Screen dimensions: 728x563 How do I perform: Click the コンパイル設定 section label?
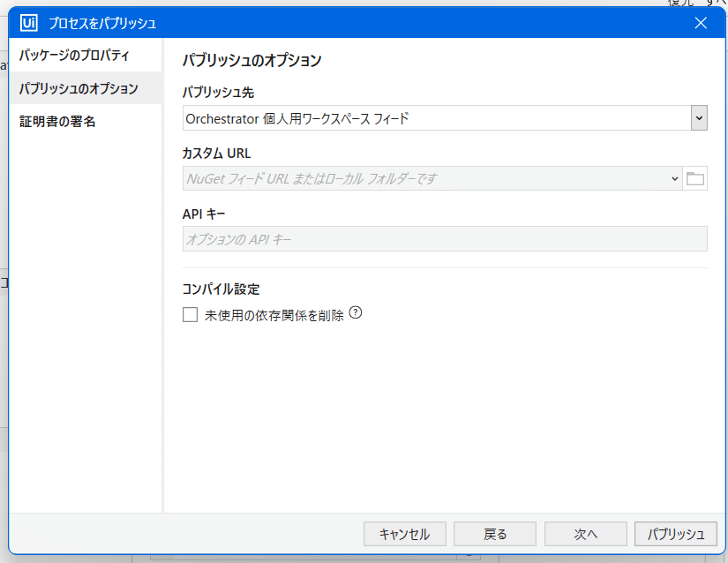tap(221, 289)
